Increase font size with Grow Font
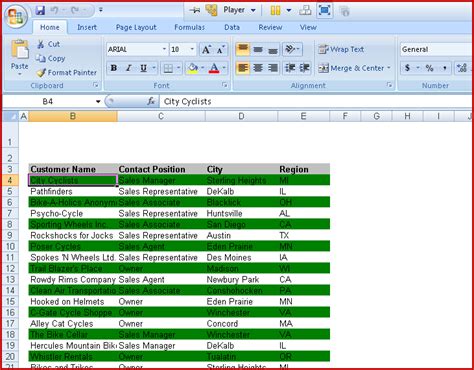The height and width of the screenshot is (370, 474). (x=206, y=50)
